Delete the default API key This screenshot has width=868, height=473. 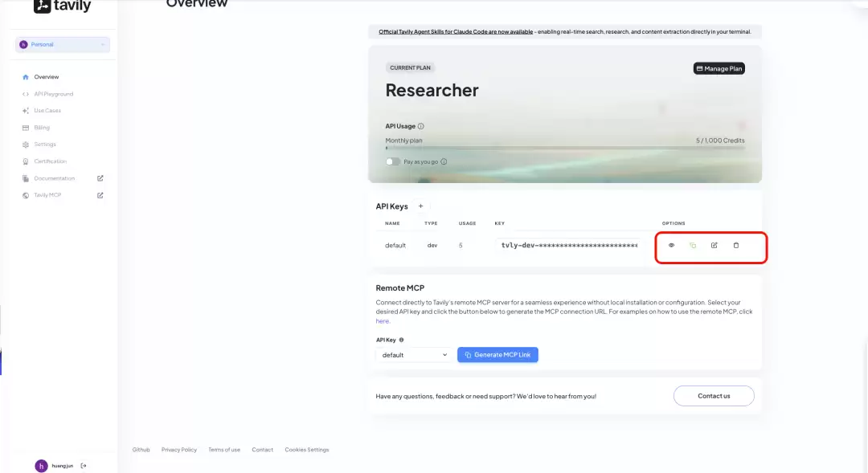click(x=736, y=245)
